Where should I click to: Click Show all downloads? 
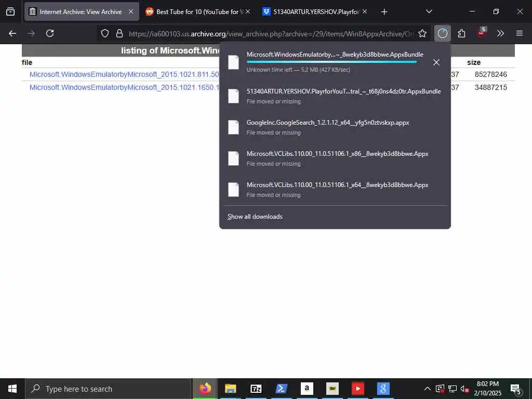tap(255, 217)
